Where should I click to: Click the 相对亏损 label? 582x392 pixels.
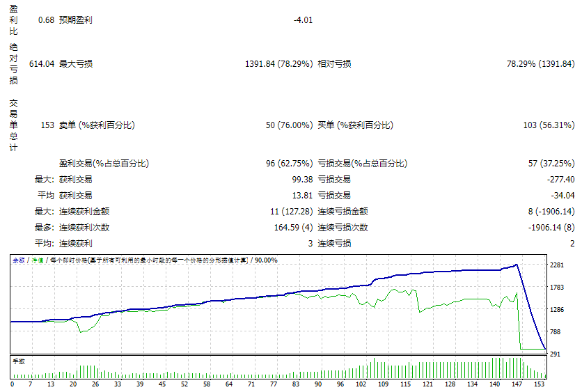334,64
